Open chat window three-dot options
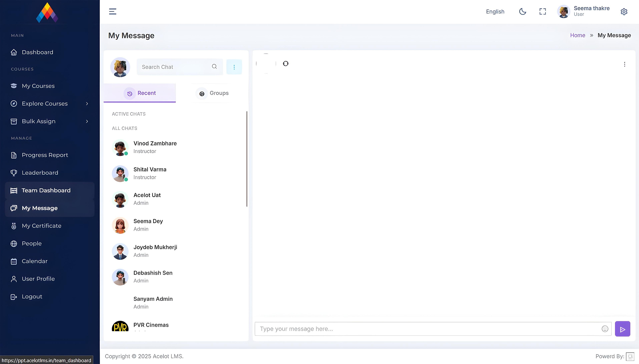 point(624,64)
